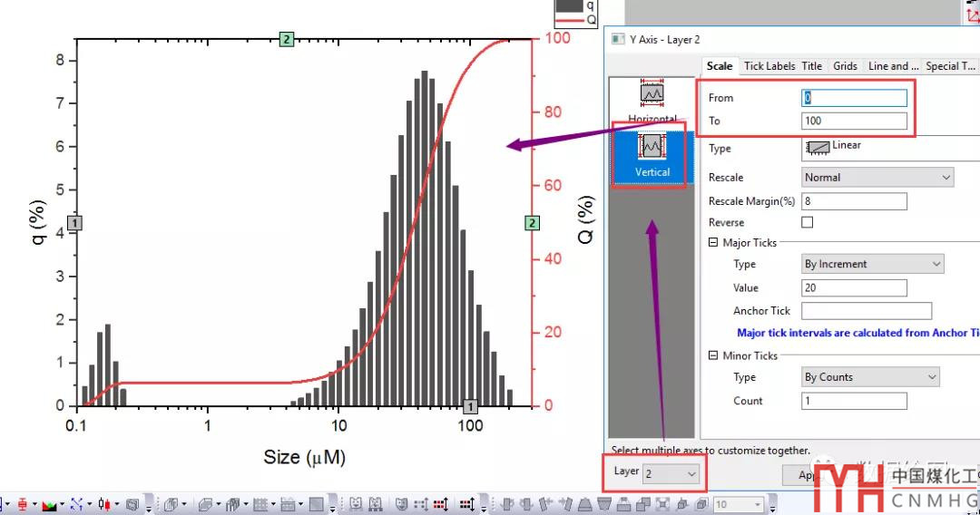Open Minor Ticks Type By Counts dropdown
Viewport: 980px width, 515px height.
pos(870,377)
